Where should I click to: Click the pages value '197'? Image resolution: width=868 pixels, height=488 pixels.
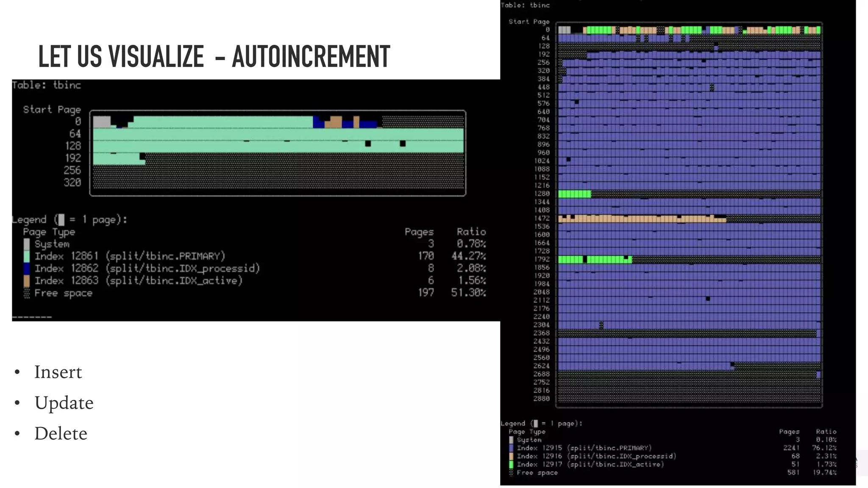(426, 293)
